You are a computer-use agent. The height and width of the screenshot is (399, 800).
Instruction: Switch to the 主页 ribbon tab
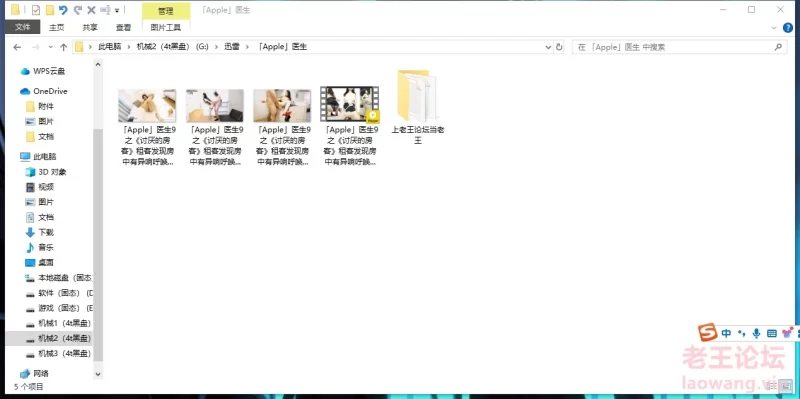[x=57, y=28]
